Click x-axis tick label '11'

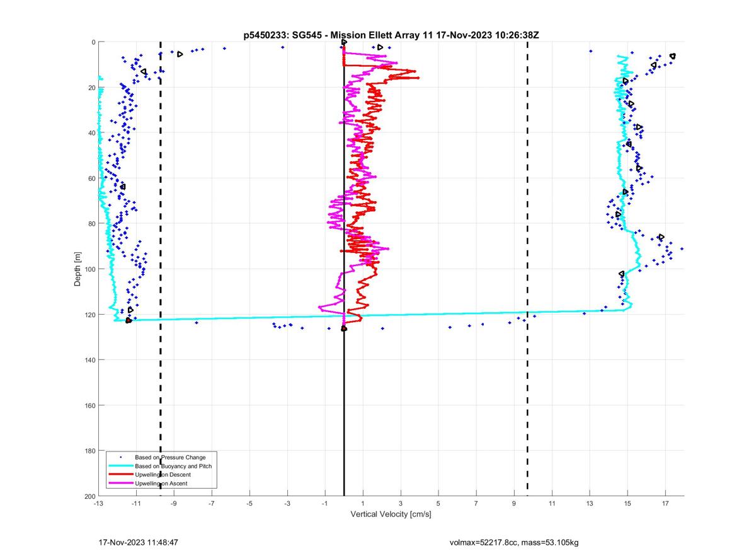click(552, 503)
